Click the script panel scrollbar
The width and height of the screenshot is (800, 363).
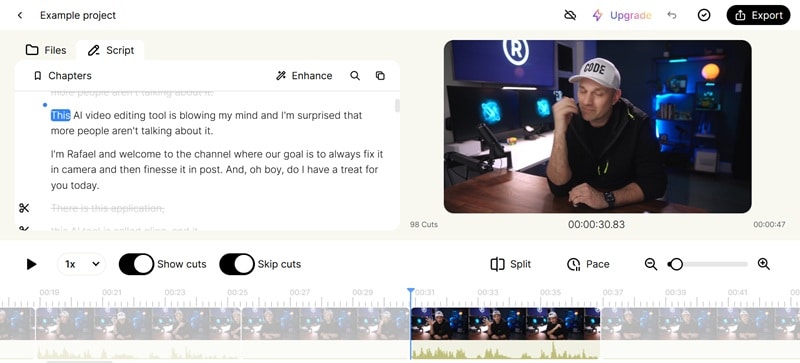[x=397, y=106]
